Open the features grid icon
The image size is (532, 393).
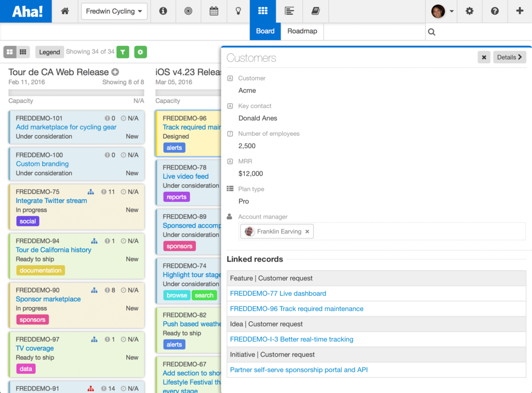(x=263, y=11)
